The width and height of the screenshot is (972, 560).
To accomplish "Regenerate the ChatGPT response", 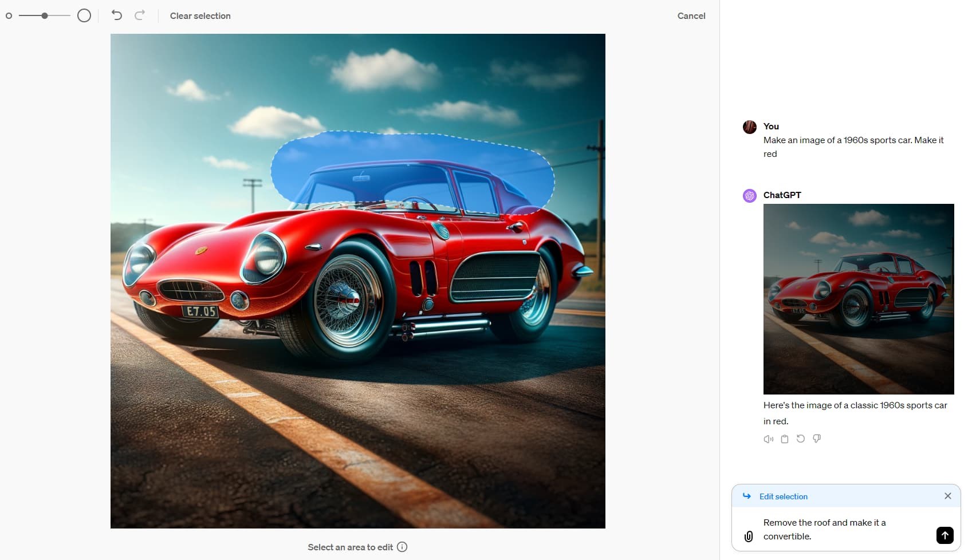I will click(x=801, y=439).
